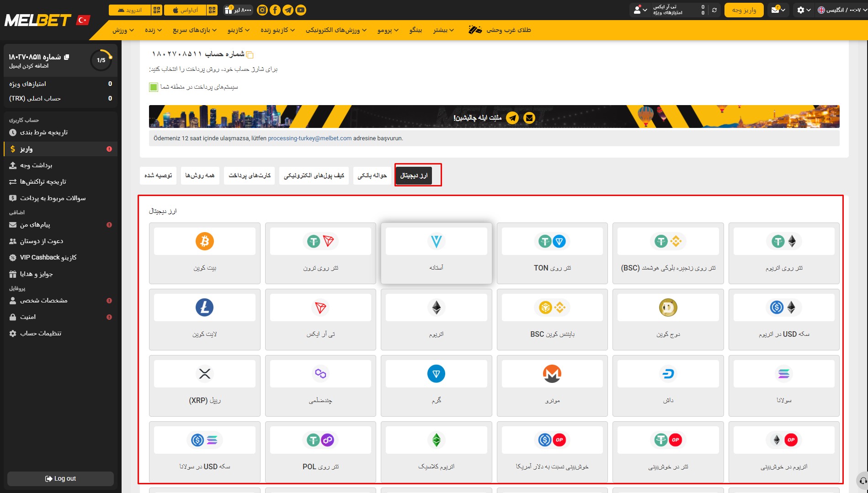This screenshot has height=493, width=868.
Task: Expand the Casino (کازینو) menu
Action: 239,30
